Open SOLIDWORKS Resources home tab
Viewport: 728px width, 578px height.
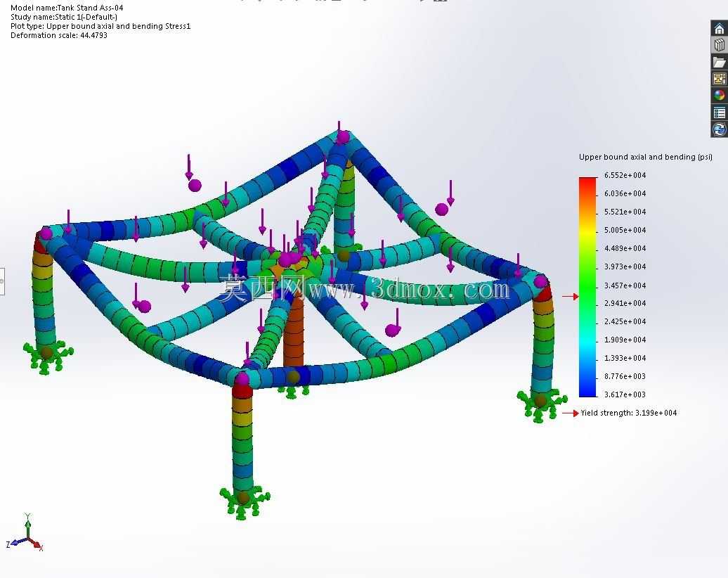pos(719,29)
